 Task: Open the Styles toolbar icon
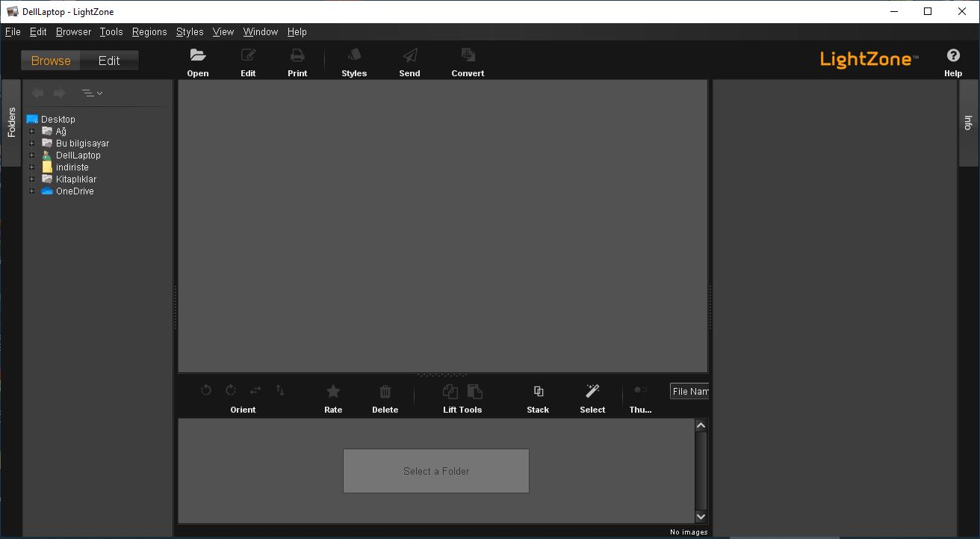pyautogui.click(x=354, y=55)
